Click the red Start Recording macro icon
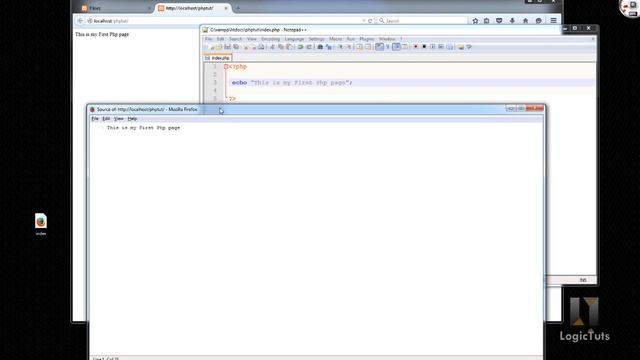 416,47
